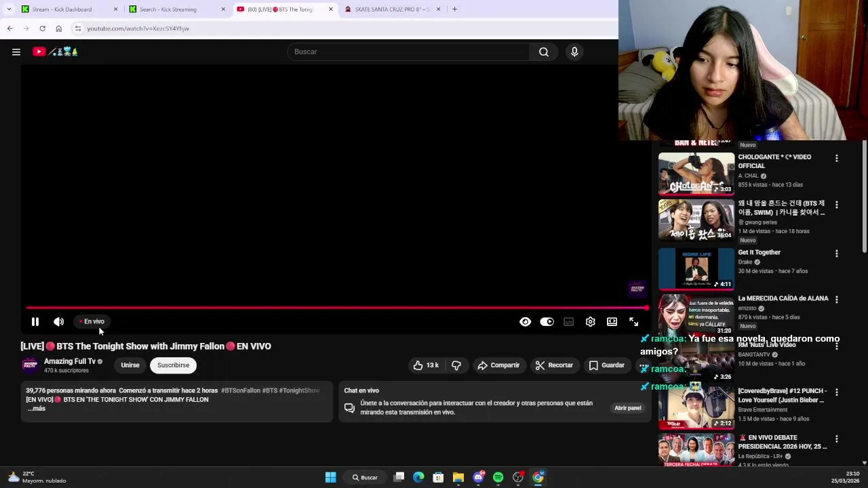
Task: Open options menu for CHOLOGANTE video
Action: click(x=836, y=158)
